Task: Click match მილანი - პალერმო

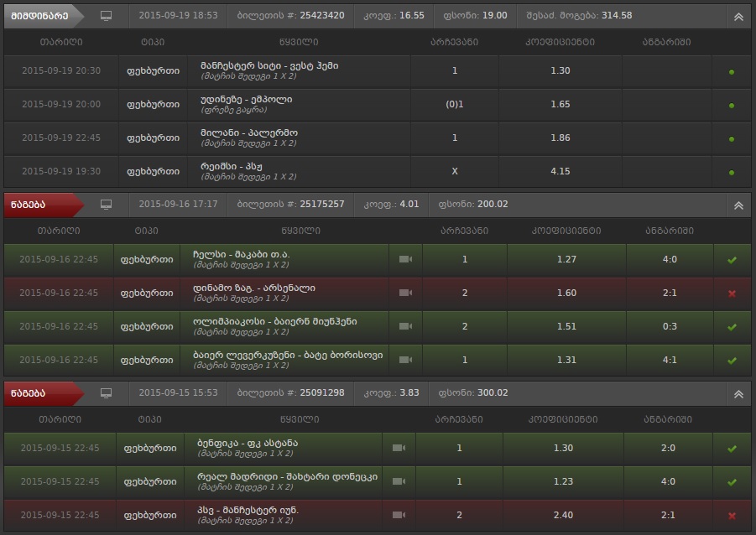Action: (x=249, y=132)
